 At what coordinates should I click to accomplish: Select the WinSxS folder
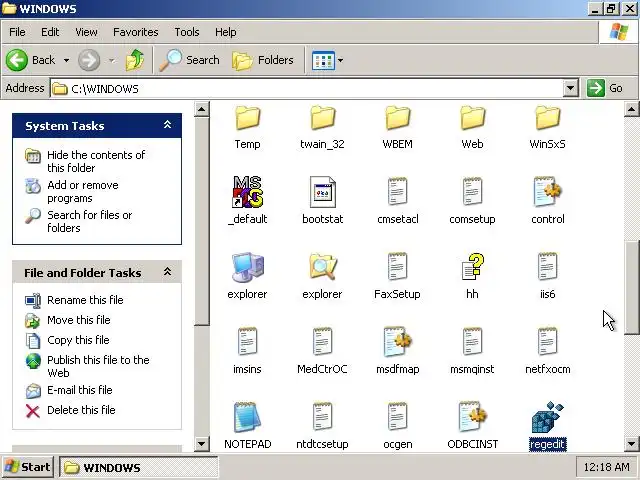(547, 127)
